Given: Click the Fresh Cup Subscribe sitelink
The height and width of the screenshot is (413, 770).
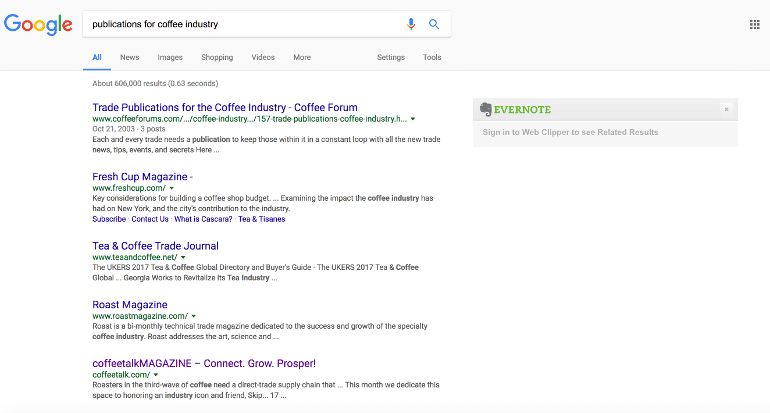Looking at the screenshot, I should click(x=109, y=218).
